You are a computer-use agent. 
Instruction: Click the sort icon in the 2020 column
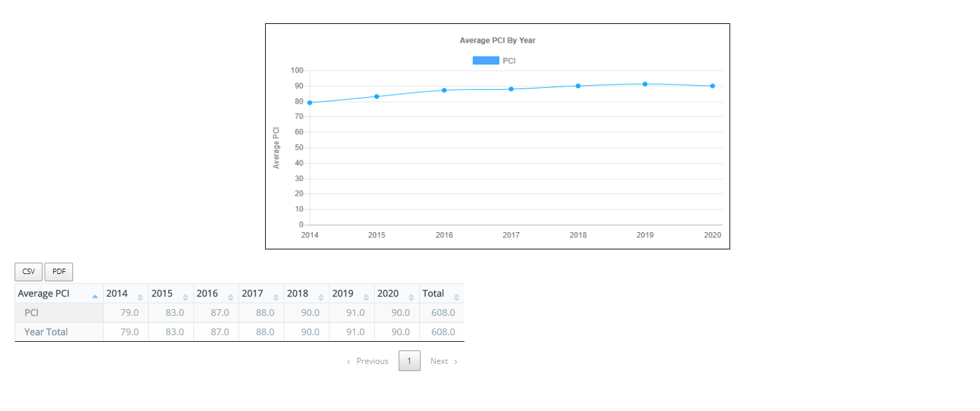tap(411, 297)
